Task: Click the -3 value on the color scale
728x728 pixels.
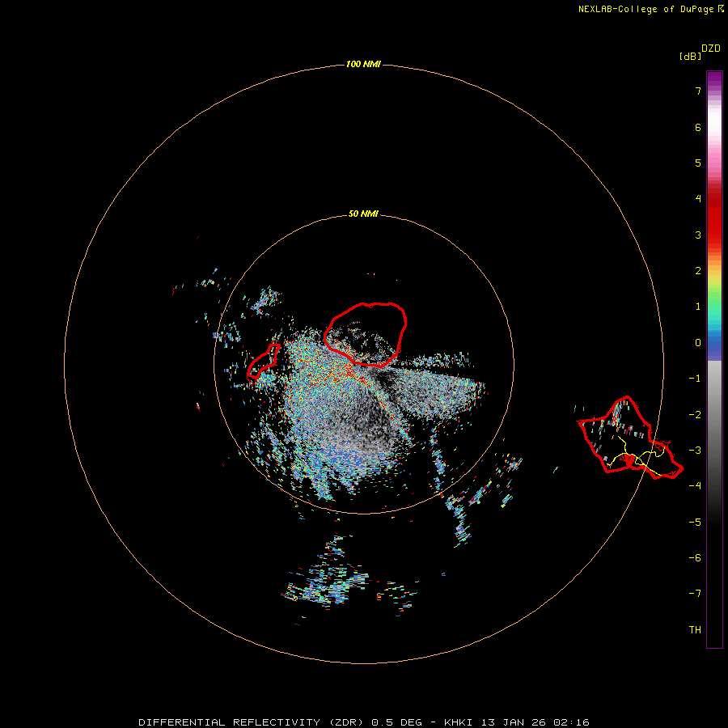Action: 695,451
